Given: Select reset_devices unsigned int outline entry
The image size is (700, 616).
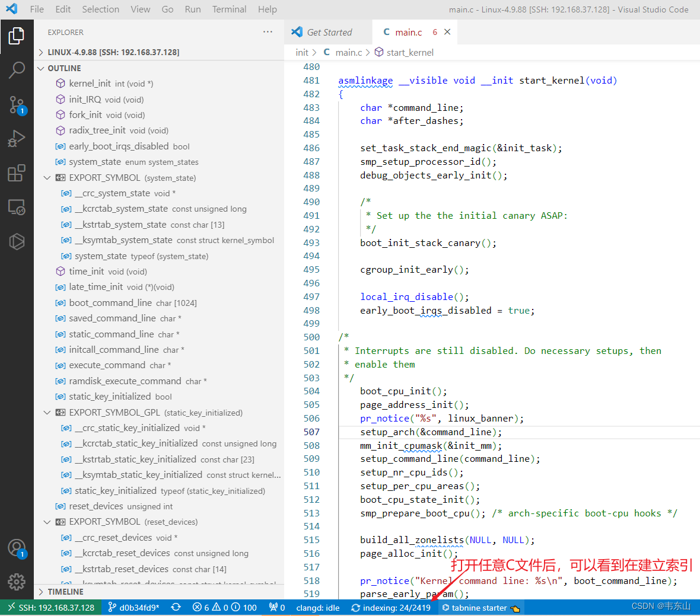Looking at the screenshot, I should [x=158, y=506].
